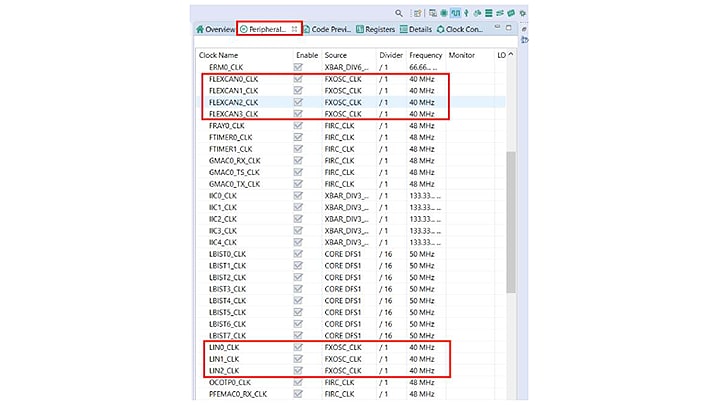
Task: Click the Code Preview tab icon
Action: tap(306, 30)
